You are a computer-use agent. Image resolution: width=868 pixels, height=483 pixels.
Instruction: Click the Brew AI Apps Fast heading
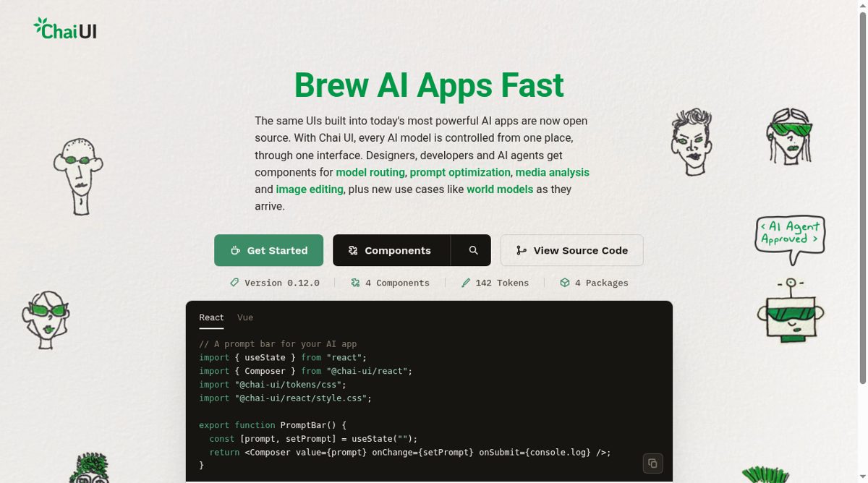click(x=429, y=85)
